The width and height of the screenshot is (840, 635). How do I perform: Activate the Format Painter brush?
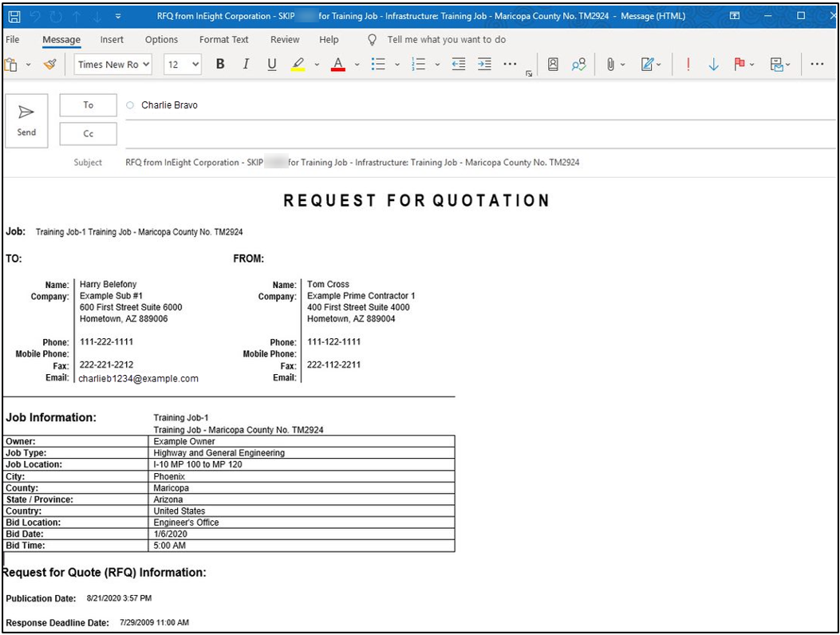(49, 65)
